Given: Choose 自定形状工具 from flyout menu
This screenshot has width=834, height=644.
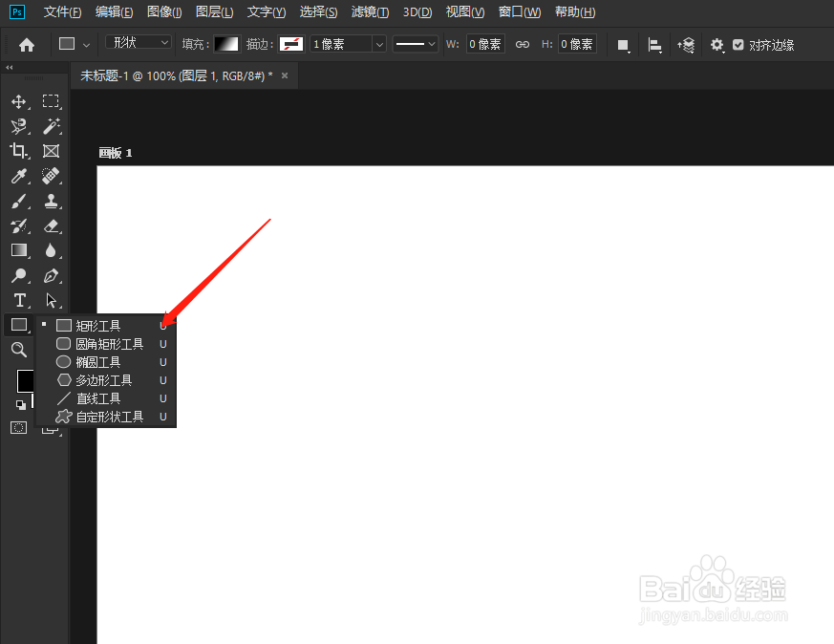Looking at the screenshot, I should click(106, 417).
